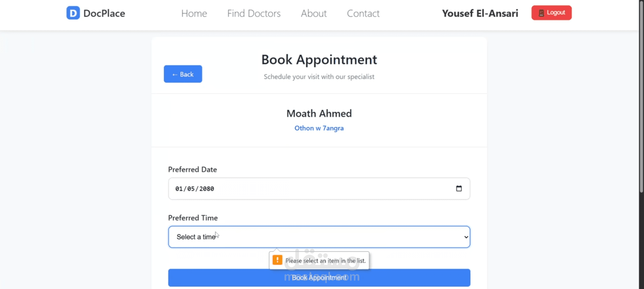644x289 pixels.
Task: Click the DocPlace brand name text
Action: coord(104,13)
